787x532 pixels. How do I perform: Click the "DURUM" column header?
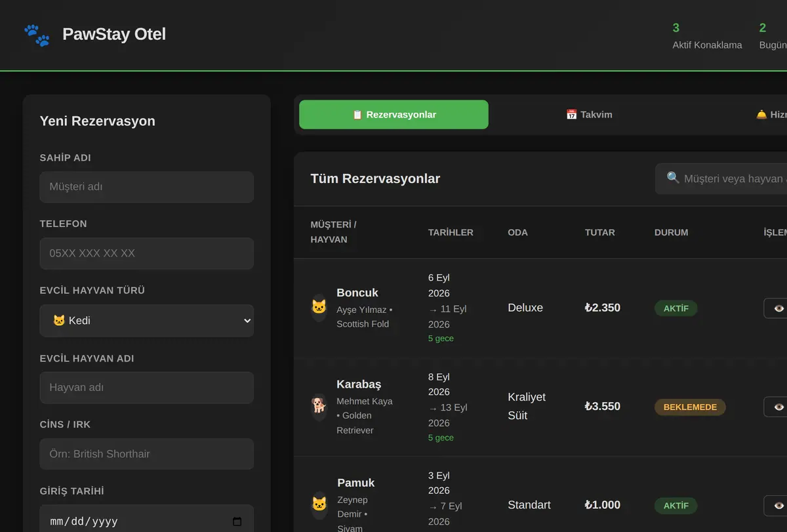pos(672,232)
